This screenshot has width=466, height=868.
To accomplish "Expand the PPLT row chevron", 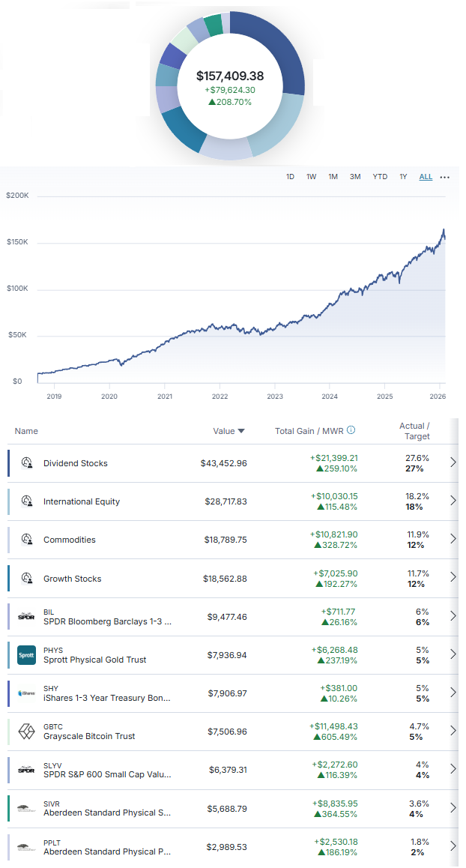I will tap(453, 846).
